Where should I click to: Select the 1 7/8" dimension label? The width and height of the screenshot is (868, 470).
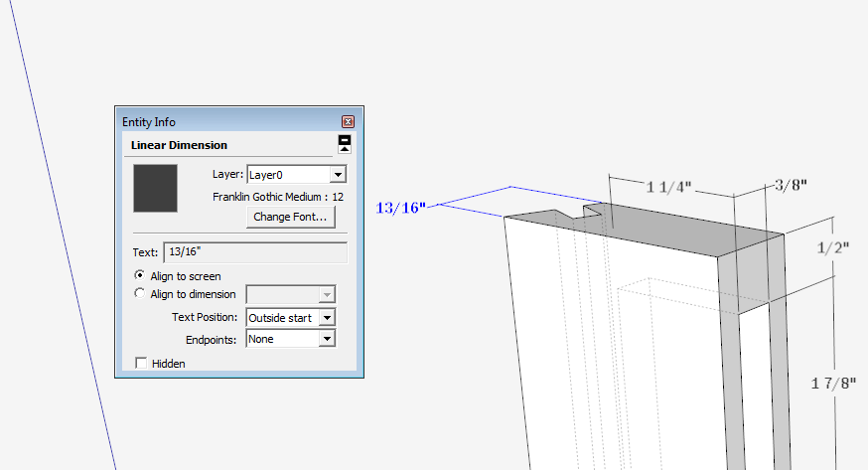click(x=833, y=384)
